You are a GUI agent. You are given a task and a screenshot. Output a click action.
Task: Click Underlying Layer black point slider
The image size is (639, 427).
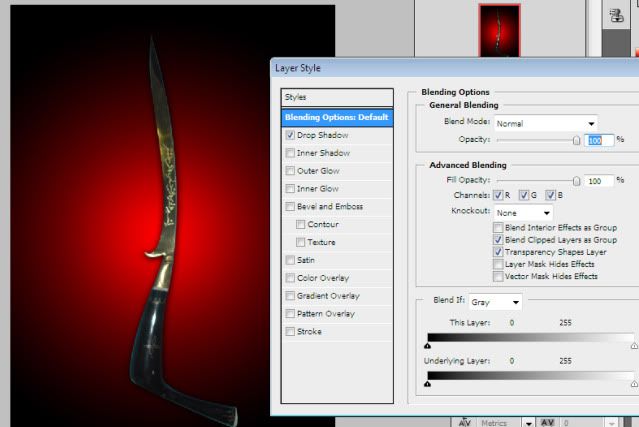coord(427,384)
